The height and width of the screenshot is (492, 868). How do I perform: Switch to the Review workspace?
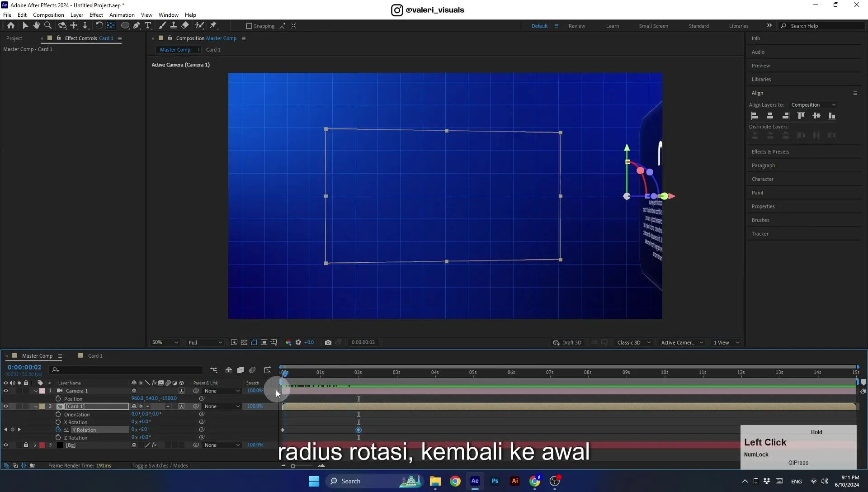click(576, 26)
